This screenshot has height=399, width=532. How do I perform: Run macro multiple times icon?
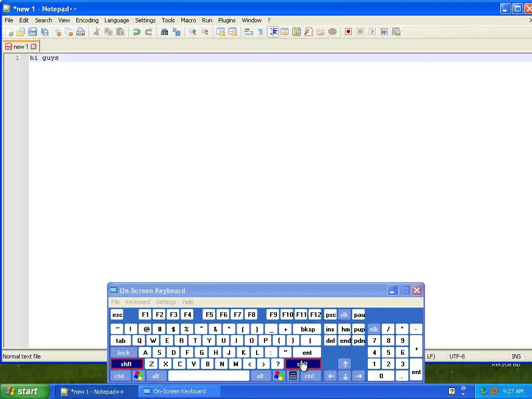(x=384, y=32)
